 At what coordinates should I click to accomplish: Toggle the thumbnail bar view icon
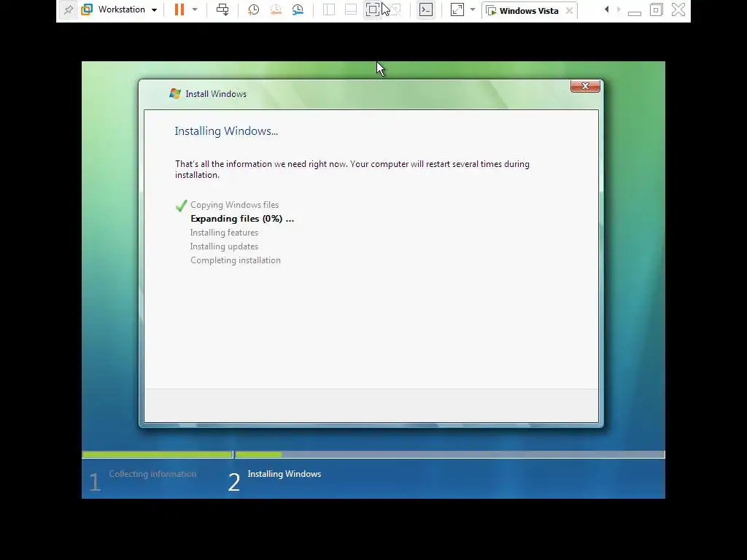tap(351, 9)
